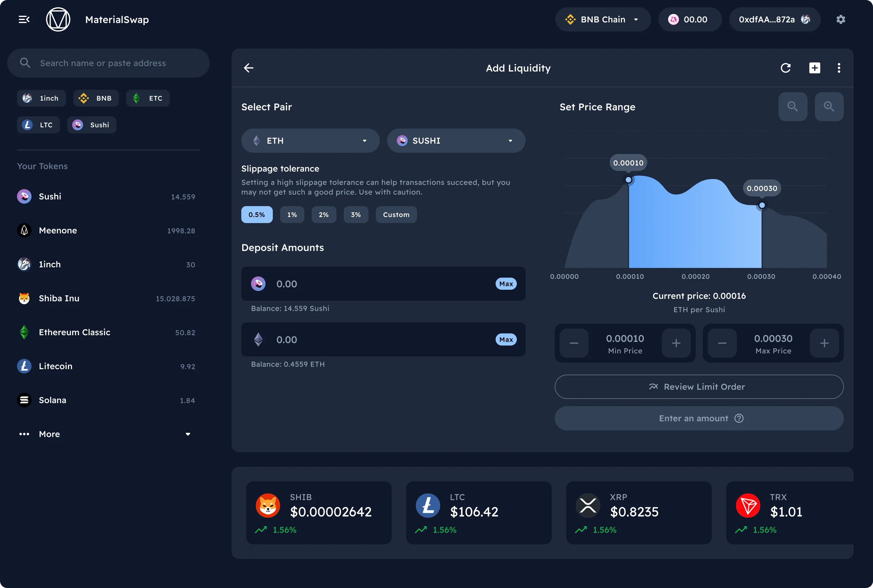Select 2% slippage tolerance

(324, 215)
